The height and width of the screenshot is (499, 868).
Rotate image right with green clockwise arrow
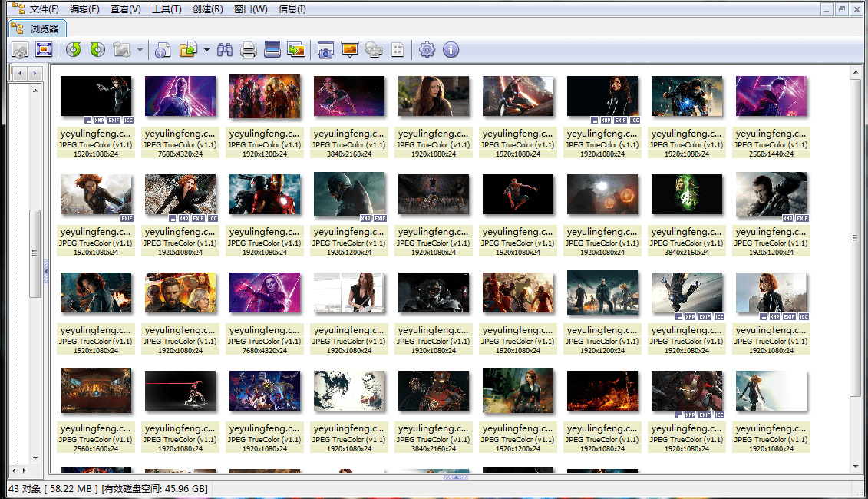click(97, 50)
